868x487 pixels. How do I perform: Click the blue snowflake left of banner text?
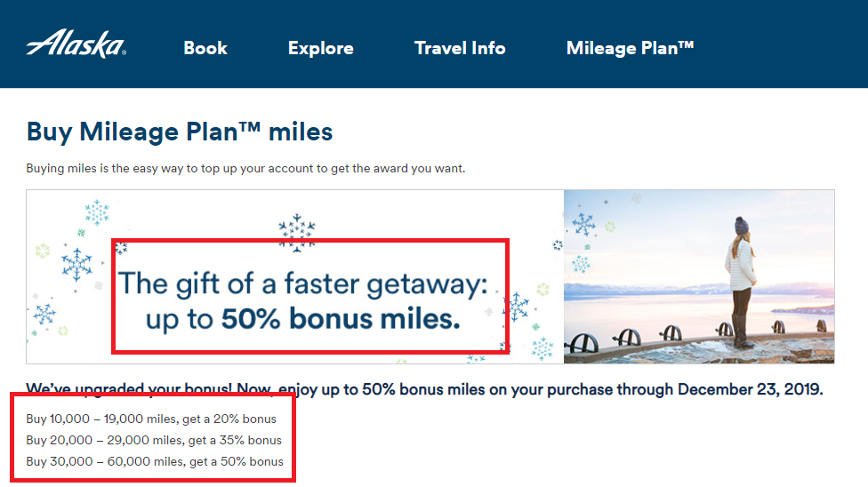[76, 264]
